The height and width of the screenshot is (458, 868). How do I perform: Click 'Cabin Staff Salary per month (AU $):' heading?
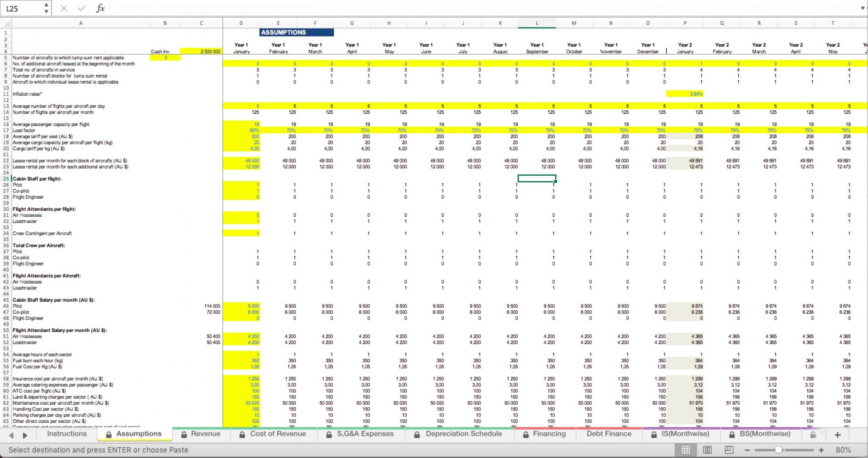tap(54, 300)
